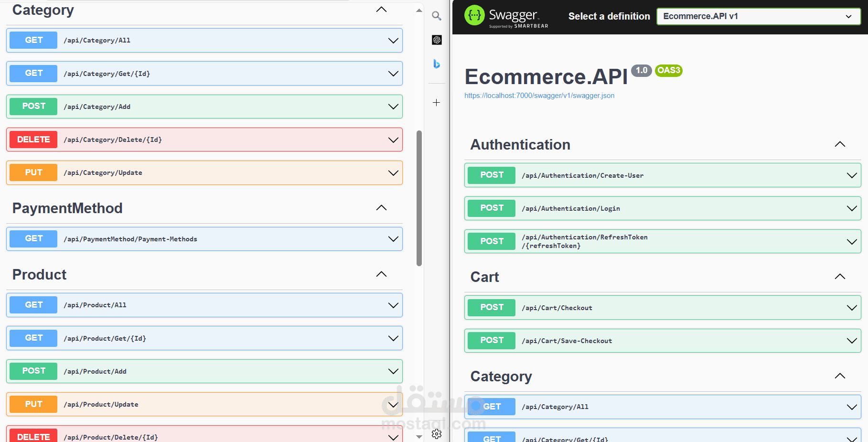
Task: Click GET button for /api/Category/Get/{Id} in left window
Action: coord(33,73)
